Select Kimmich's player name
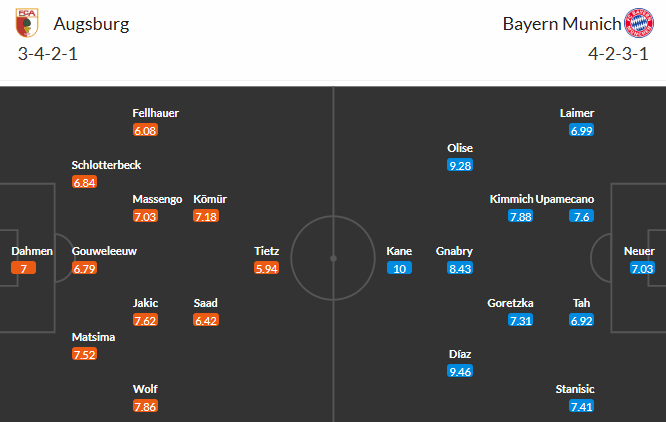 (510, 199)
